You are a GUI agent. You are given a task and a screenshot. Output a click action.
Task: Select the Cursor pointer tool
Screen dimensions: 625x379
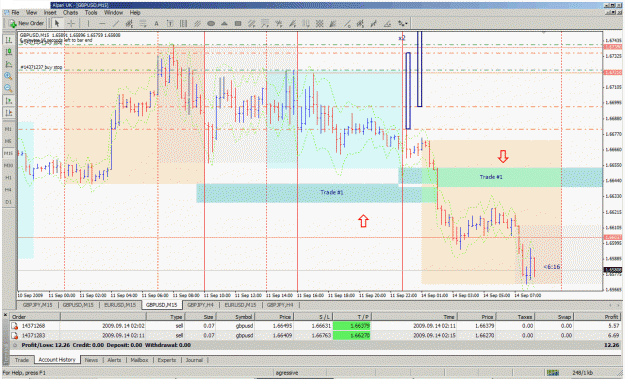click(x=57, y=24)
